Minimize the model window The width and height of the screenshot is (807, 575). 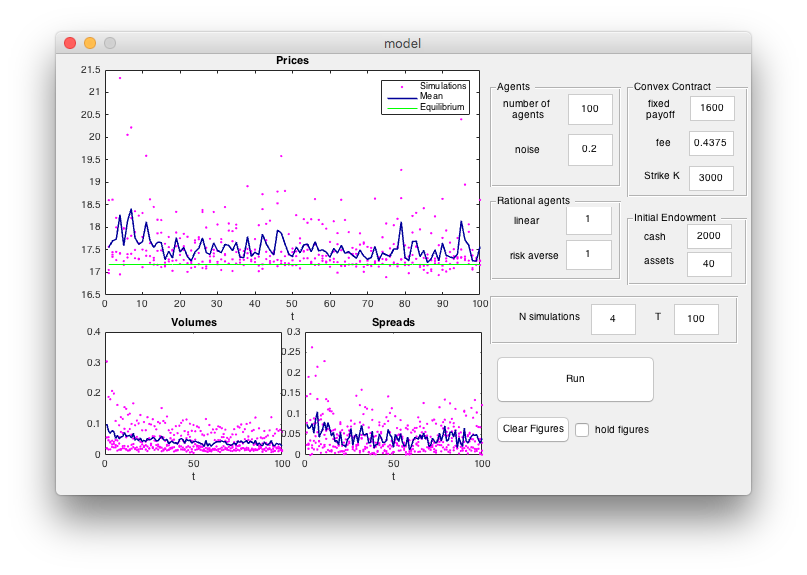click(90, 43)
